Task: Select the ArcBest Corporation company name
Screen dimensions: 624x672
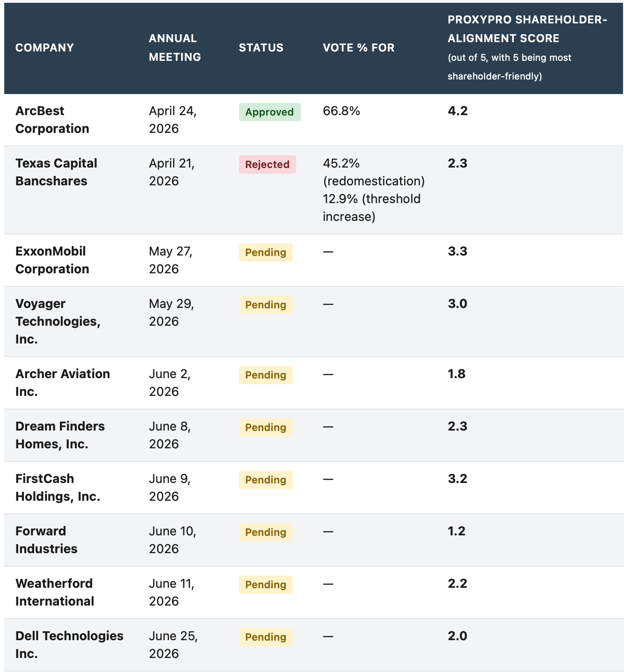Action: 52,120
